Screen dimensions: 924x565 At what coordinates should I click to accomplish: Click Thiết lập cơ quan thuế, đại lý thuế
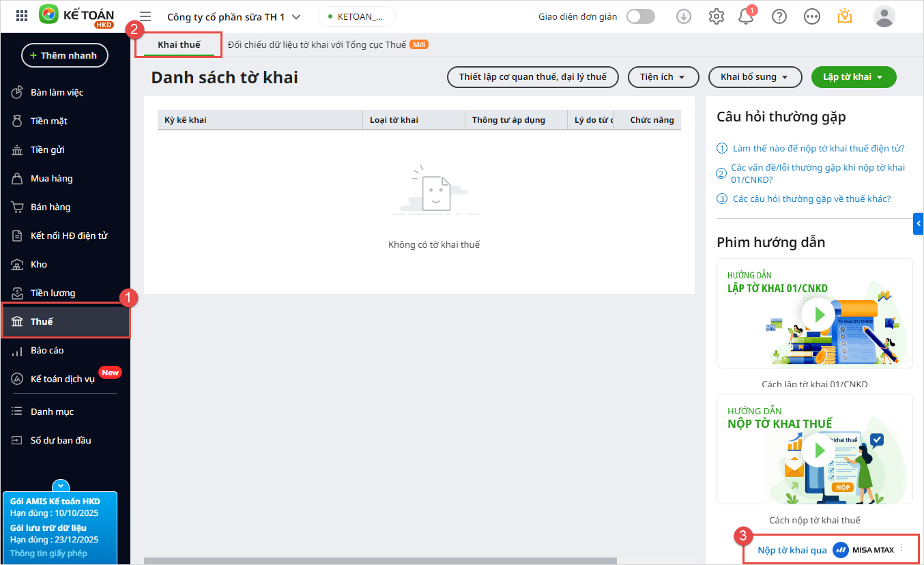point(532,77)
